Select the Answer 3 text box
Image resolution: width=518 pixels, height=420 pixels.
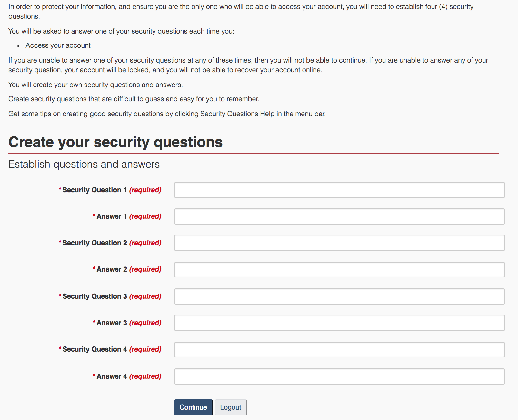pos(339,323)
